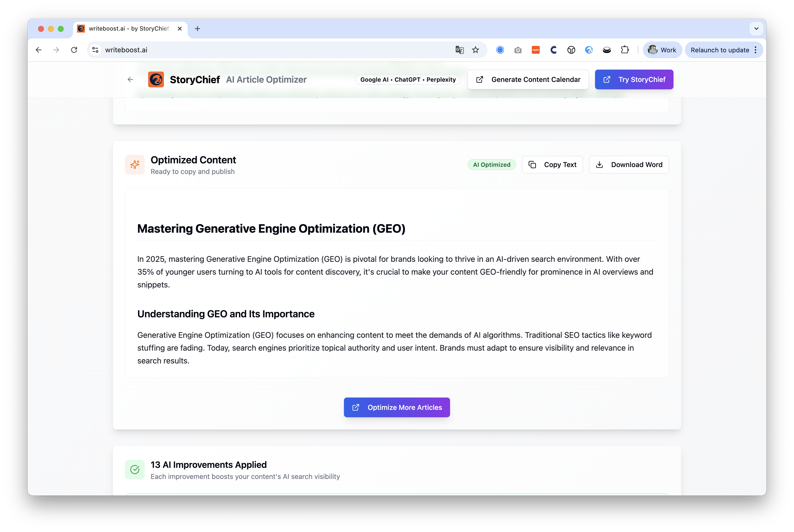Open site information icon in address bar
This screenshot has width=794, height=532.
95,50
